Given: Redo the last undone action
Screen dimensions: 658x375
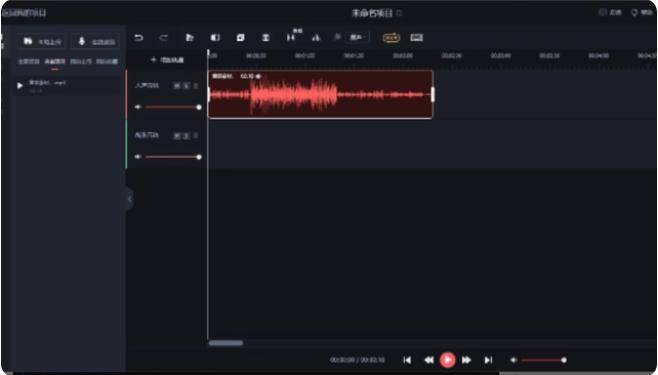Looking at the screenshot, I should click(163, 38).
